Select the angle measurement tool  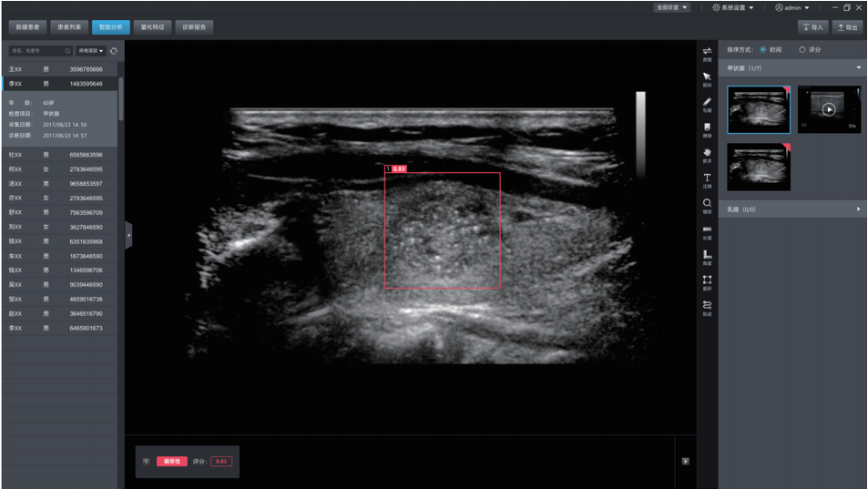tap(707, 256)
